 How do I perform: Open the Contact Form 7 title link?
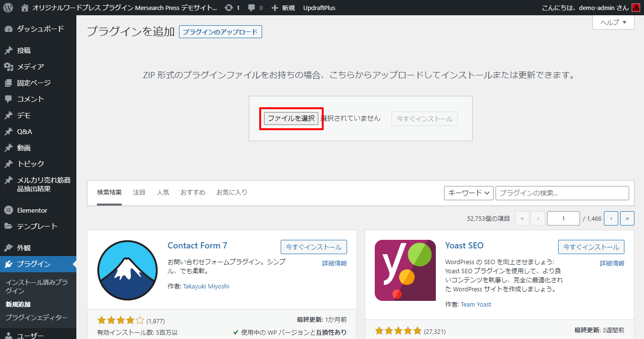pyautogui.click(x=198, y=246)
